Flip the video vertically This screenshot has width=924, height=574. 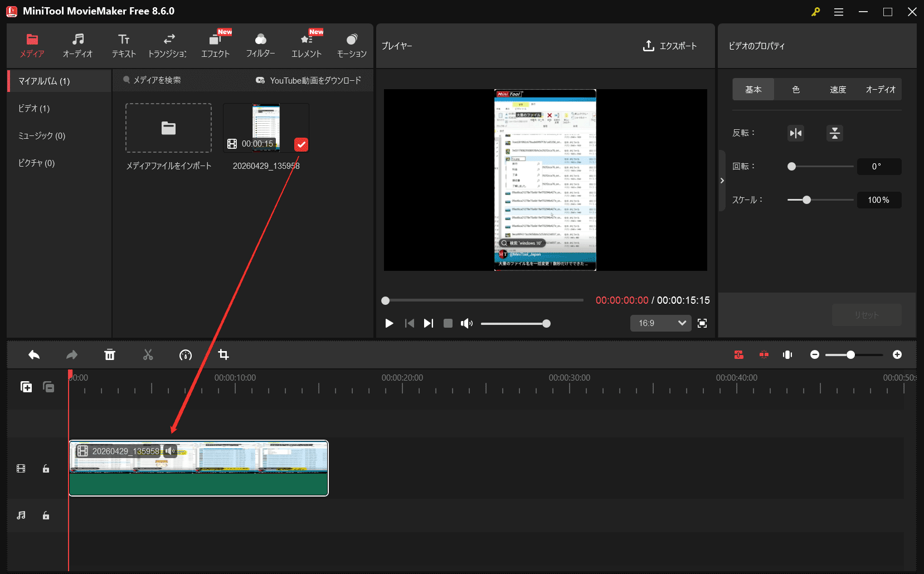834,133
